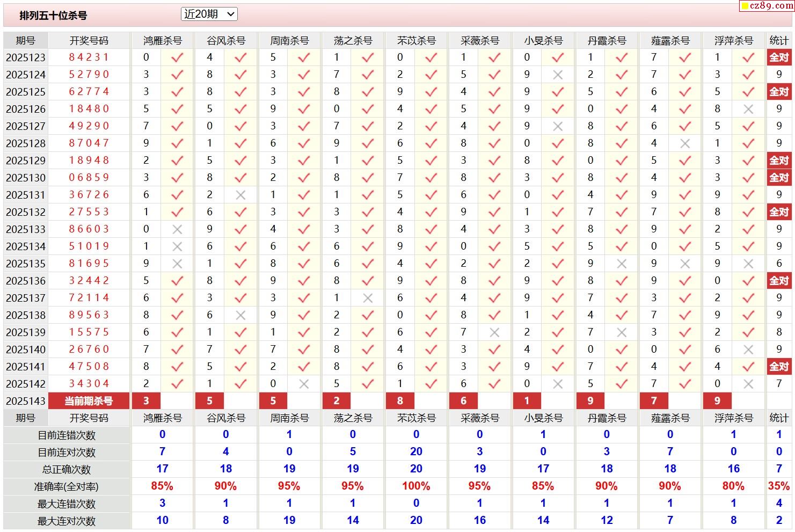Click the 目前连对次数 row label

tap(67, 453)
